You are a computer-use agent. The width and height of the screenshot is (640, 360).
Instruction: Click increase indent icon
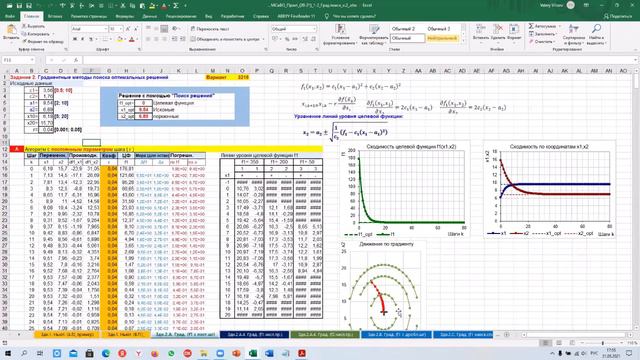[x=182, y=39]
